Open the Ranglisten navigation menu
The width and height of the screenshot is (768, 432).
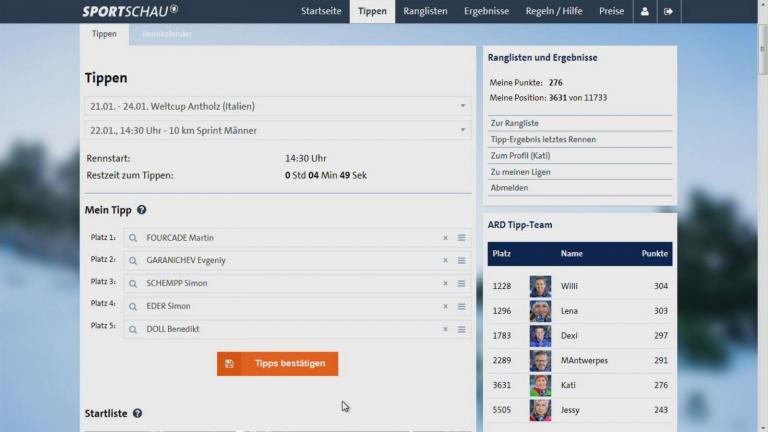click(x=425, y=12)
